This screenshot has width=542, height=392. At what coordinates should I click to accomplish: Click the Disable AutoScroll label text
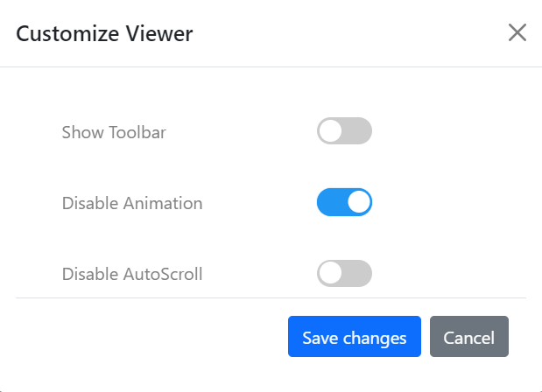(132, 274)
